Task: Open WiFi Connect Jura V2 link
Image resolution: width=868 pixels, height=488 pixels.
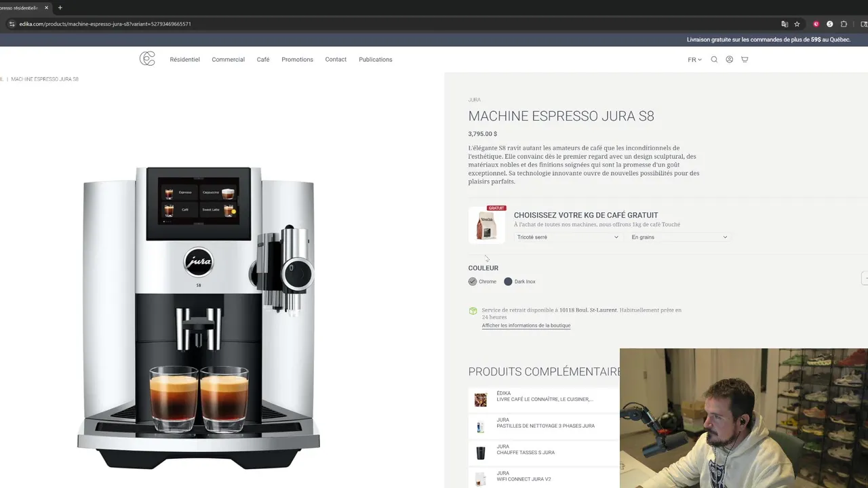Action: coord(524,479)
